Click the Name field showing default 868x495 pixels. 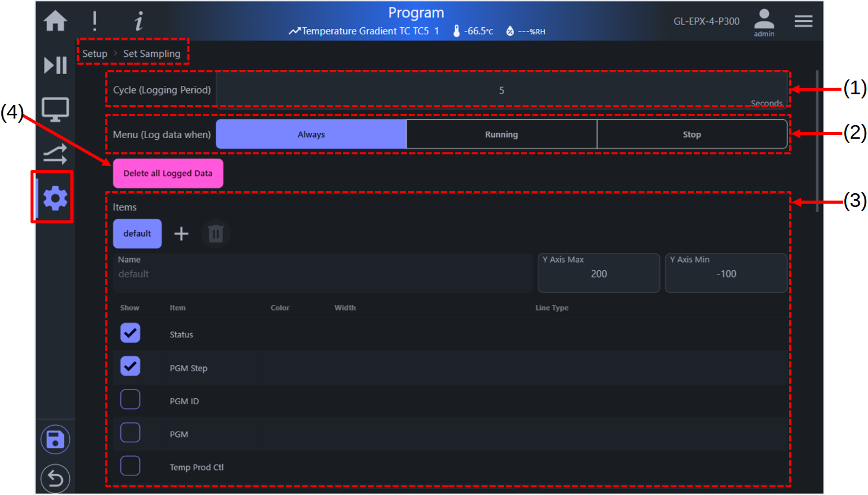tap(323, 273)
